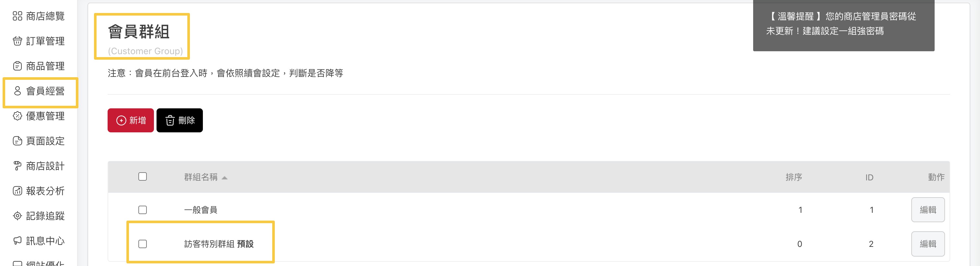The height and width of the screenshot is (266, 980).
Task: Click the 訊息中心 megaphone icon
Action: [x=17, y=241]
